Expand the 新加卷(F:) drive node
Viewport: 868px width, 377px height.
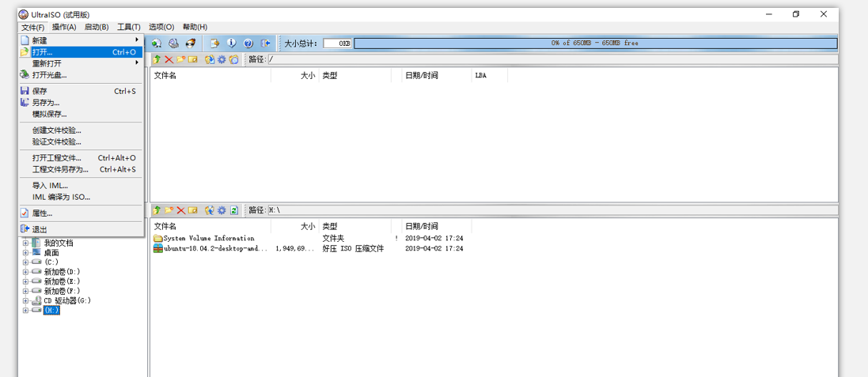coord(25,291)
